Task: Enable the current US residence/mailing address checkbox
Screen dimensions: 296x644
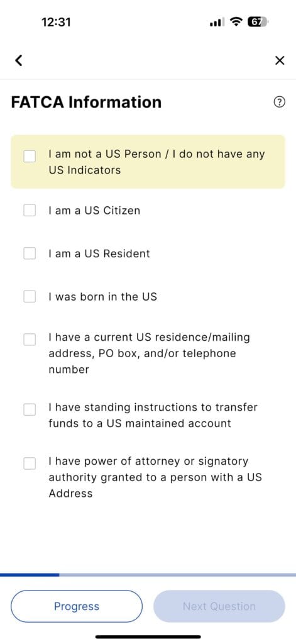Action: [x=30, y=339]
